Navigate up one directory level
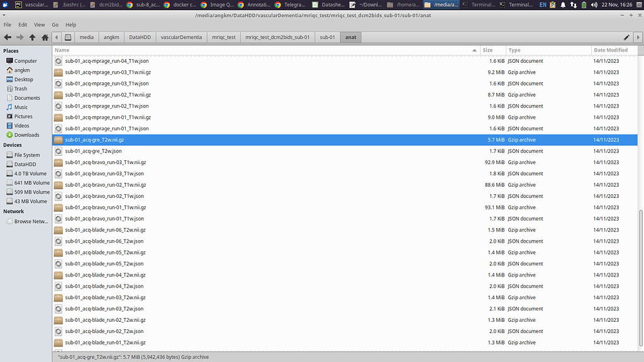 (31, 37)
